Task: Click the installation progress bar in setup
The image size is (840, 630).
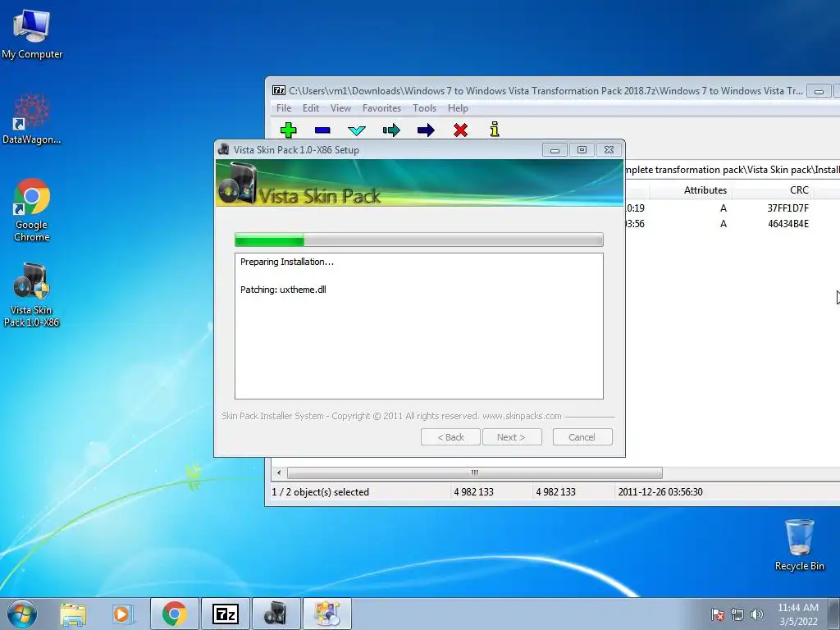Action: click(419, 240)
